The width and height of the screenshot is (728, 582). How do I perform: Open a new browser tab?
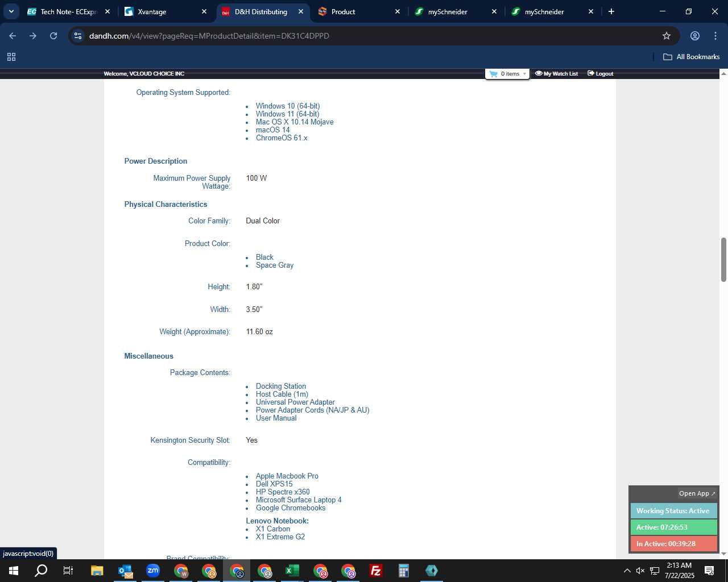(611, 11)
